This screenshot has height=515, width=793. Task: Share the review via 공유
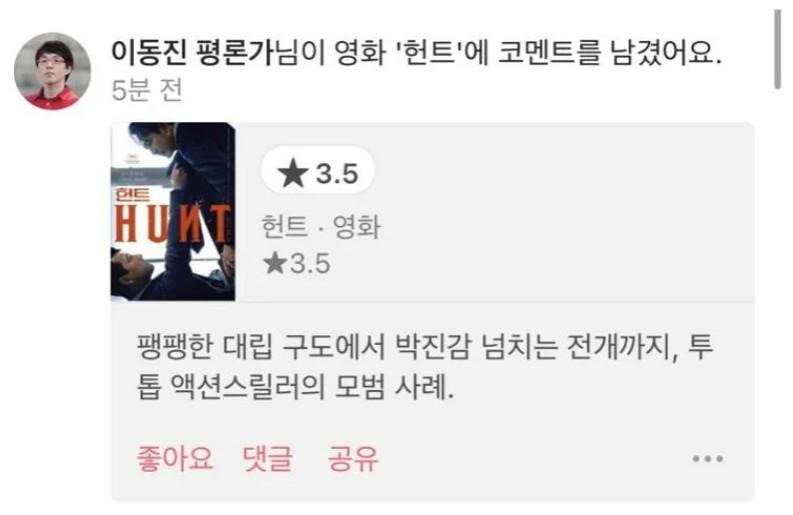click(353, 458)
